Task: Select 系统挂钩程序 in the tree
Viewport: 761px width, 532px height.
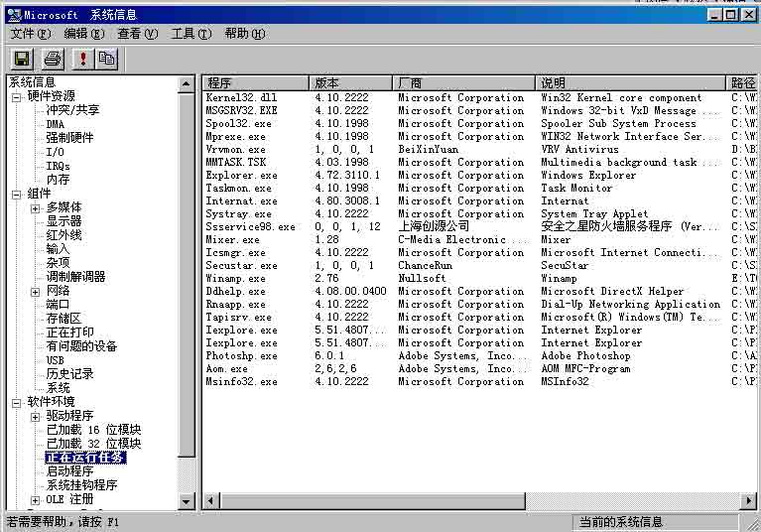Action: [82, 485]
